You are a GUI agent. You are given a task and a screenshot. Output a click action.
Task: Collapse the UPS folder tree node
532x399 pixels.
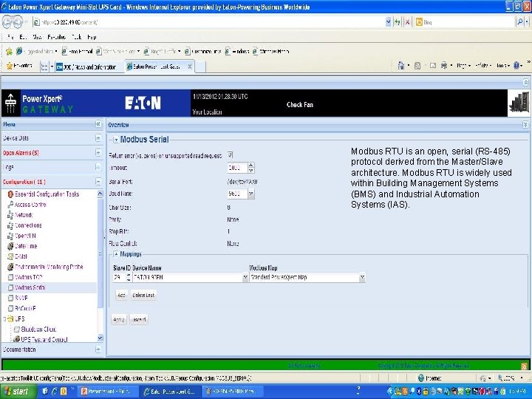point(4,319)
